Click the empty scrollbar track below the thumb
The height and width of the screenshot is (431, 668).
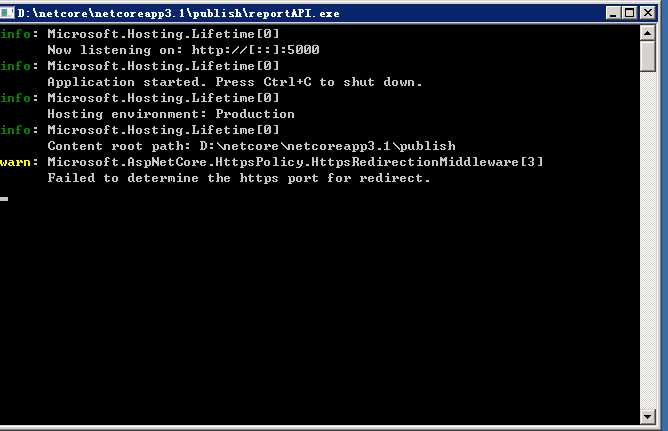[x=647, y=240]
